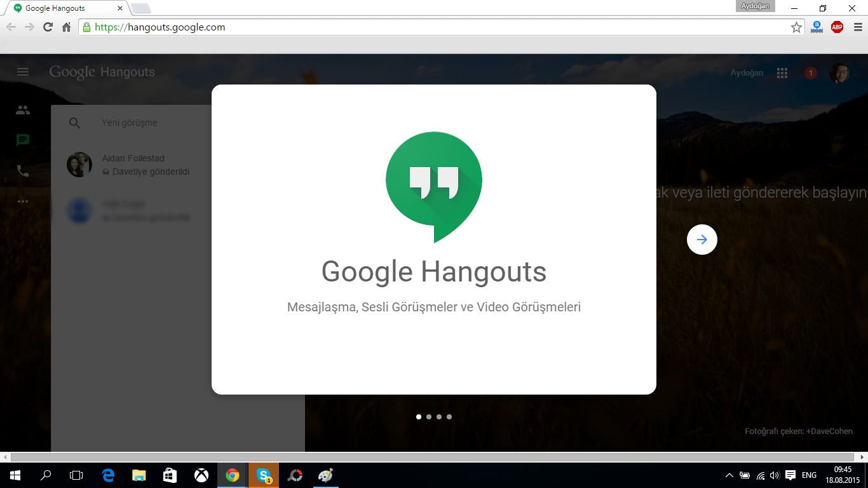The image size is (868, 488).
Task: Open the red notifications badge
Action: (x=810, y=73)
